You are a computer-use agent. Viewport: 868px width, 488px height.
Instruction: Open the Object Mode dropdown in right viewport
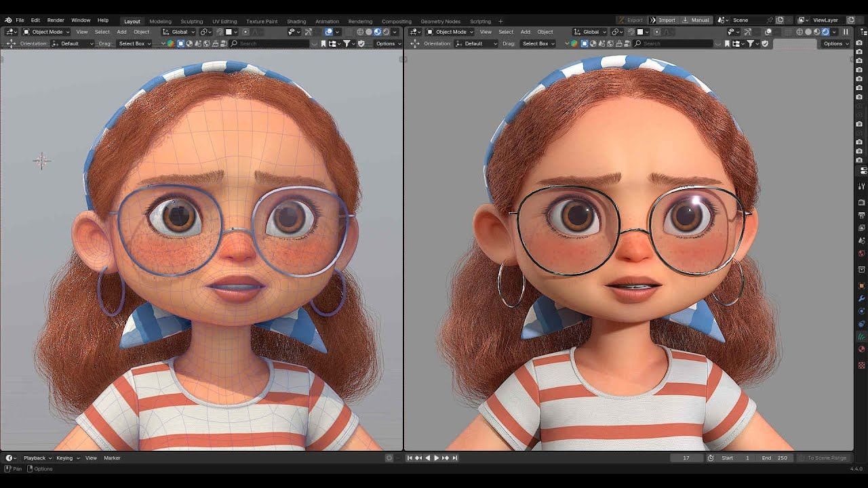[449, 32]
